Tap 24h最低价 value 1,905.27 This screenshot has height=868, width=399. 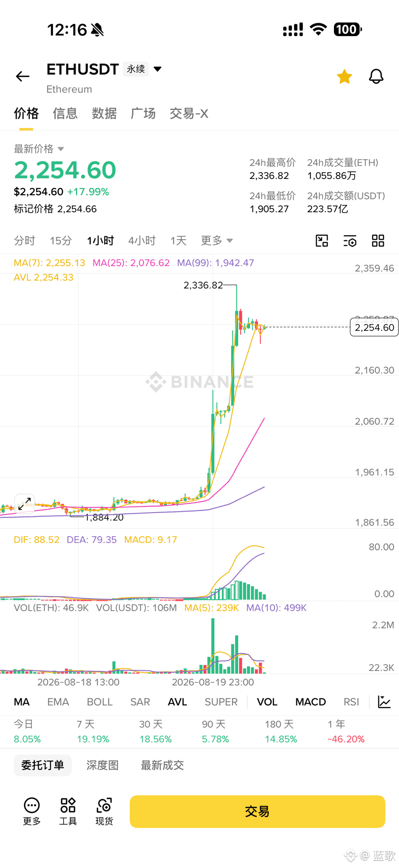[269, 209]
